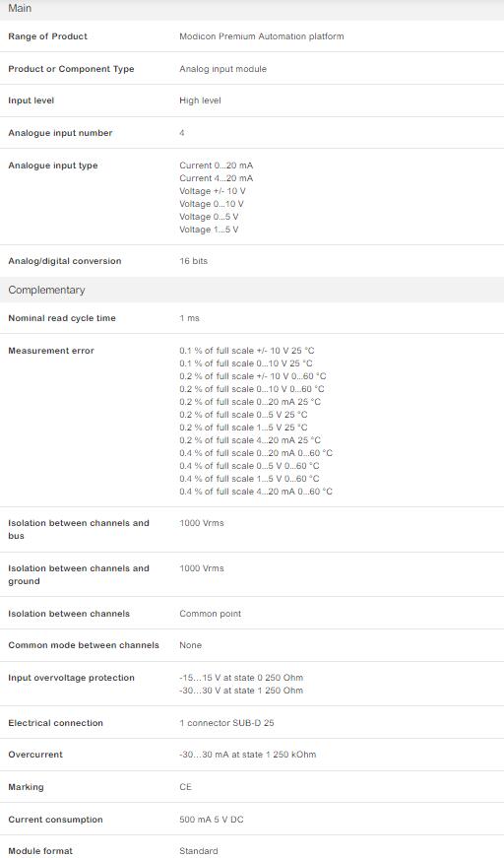Image resolution: width=504 pixels, height=858 pixels.
Task: Click the Analogue input number label
Action: click(60, 133)
